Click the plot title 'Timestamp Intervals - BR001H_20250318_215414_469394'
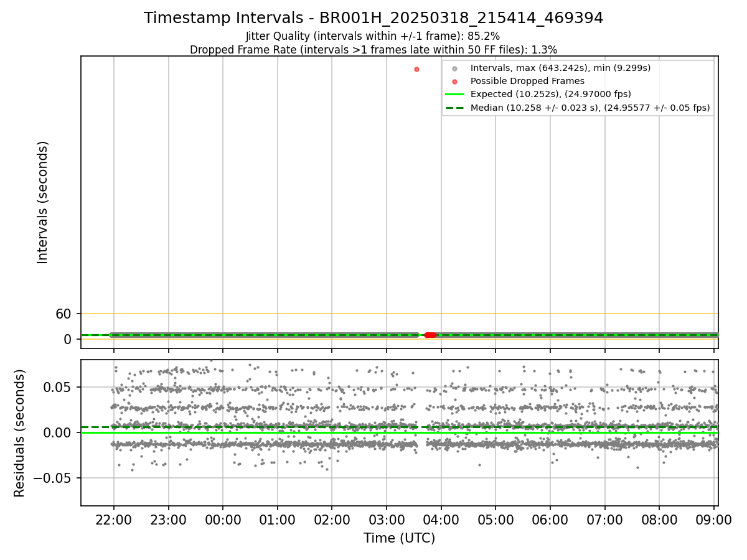 [x=374, y=18]
